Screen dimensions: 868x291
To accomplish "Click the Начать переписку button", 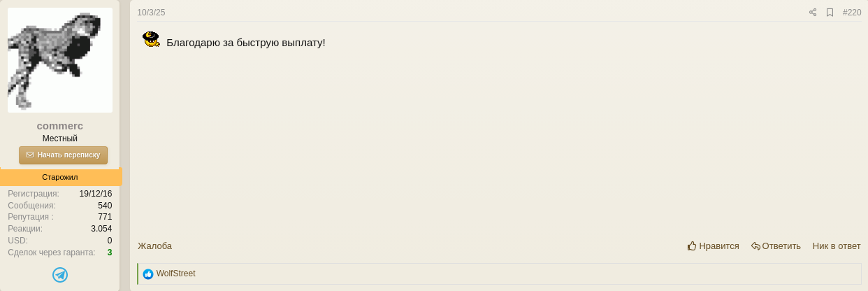I will click(64, 155).
